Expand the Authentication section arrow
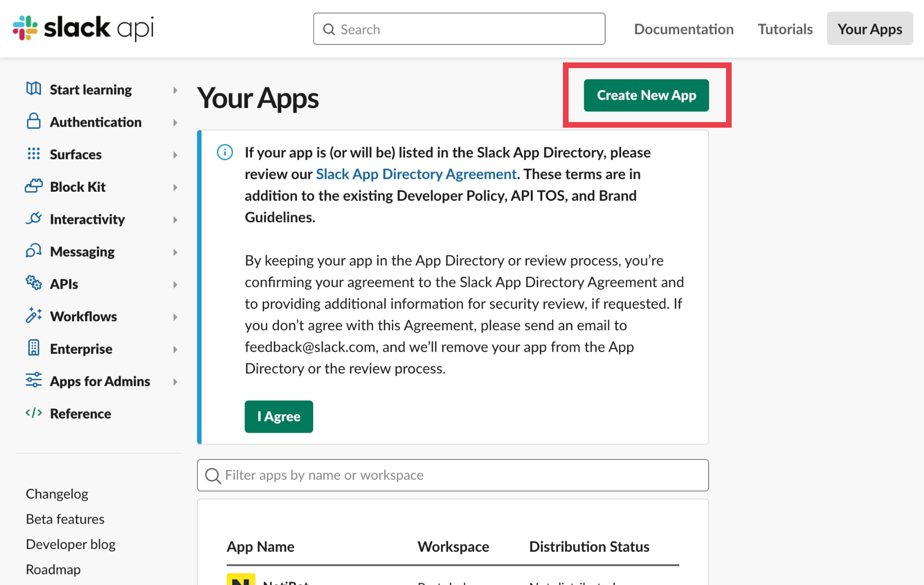The width and height of the screenshot is (924, 585). point(175,123)
